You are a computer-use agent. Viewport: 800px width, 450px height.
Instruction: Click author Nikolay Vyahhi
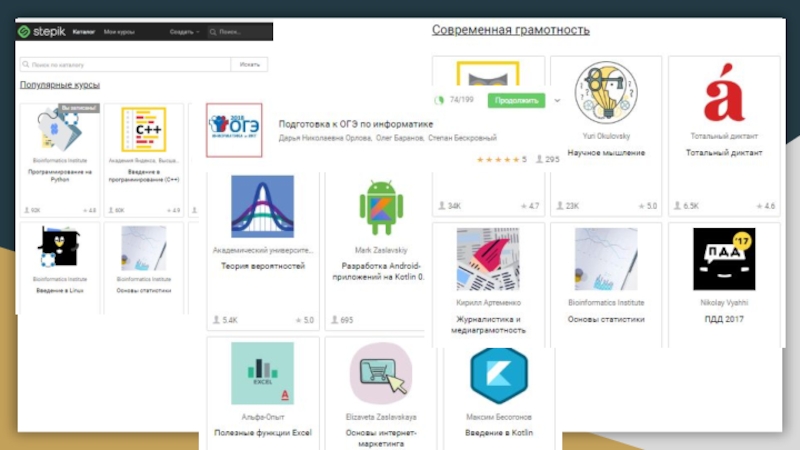pos(724,303)
